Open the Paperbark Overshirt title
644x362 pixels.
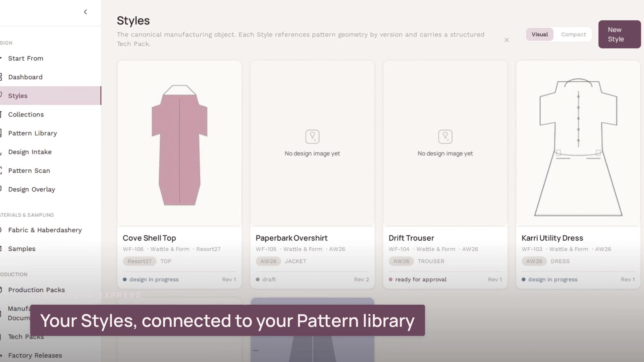[291, 238]
